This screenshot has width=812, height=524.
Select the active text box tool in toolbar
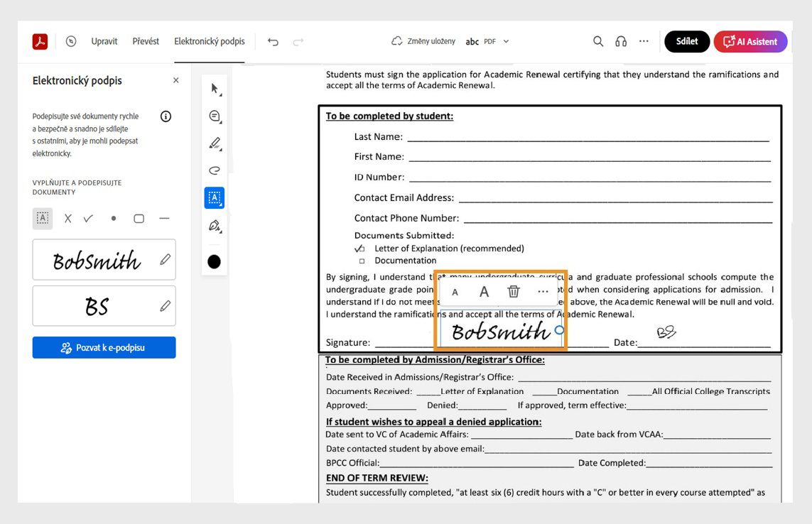point(215,198)
